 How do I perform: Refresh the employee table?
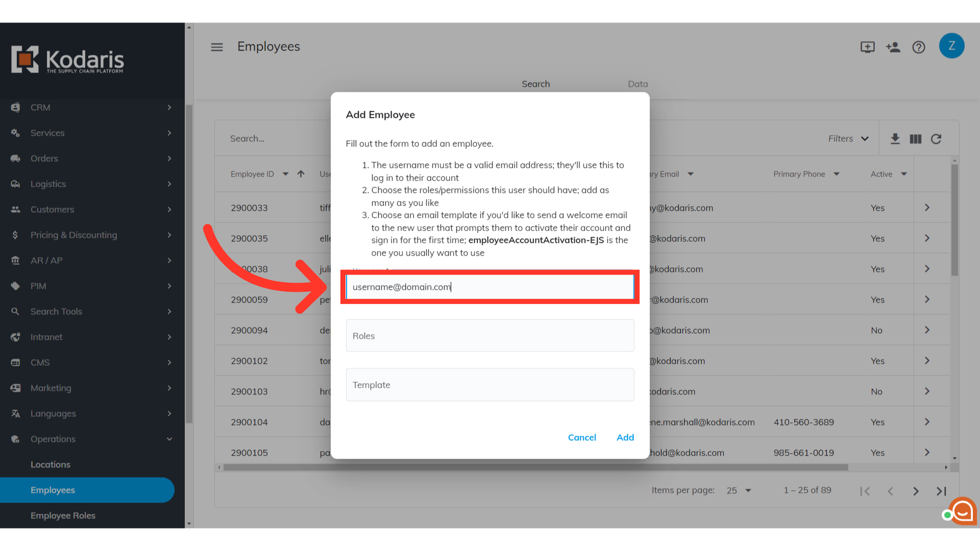click(x=936, y=139)
